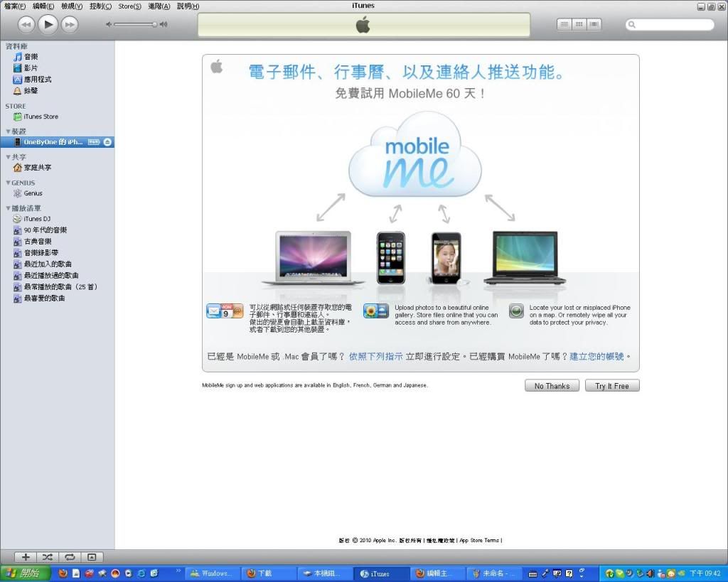This screenshot has height=582, width=728.
Task: Open the Store menu
Action: click(x=129, y=6)
